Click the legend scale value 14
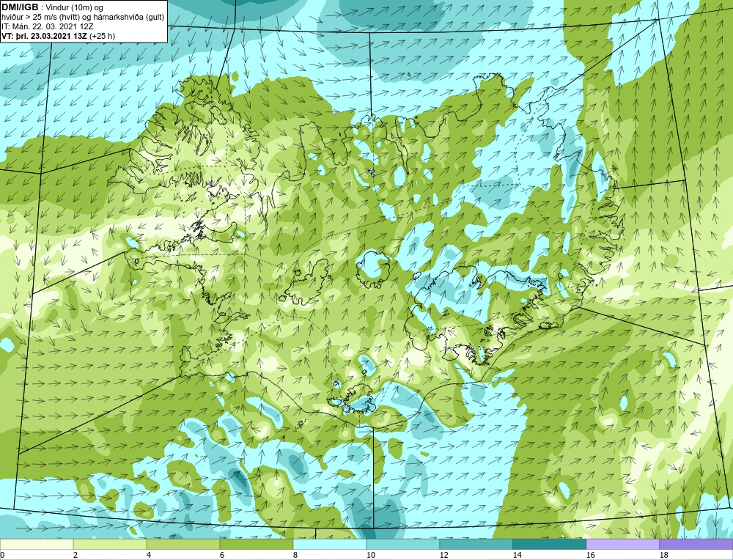The height and width of the screenshot is (560, 733). [517, 555]
